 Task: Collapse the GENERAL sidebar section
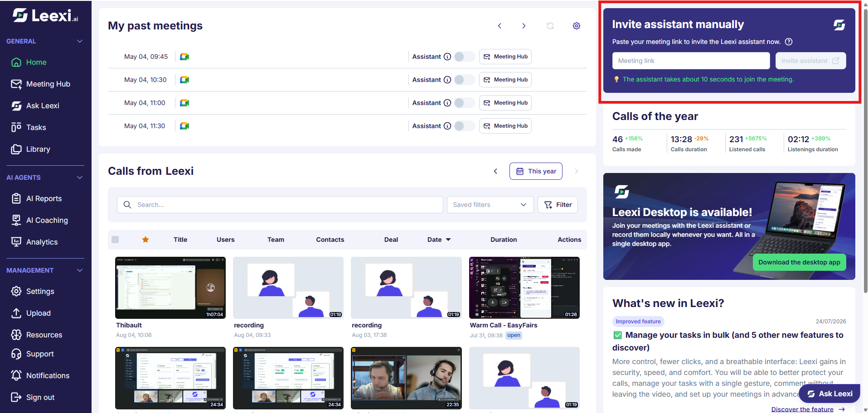[x=80, y=41]
